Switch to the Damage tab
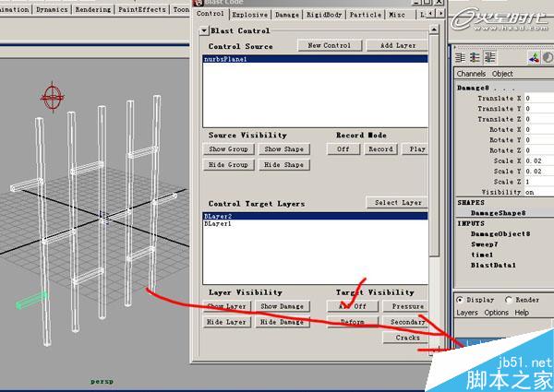This screenshot has height=392, width=554. tap(287, 15)
